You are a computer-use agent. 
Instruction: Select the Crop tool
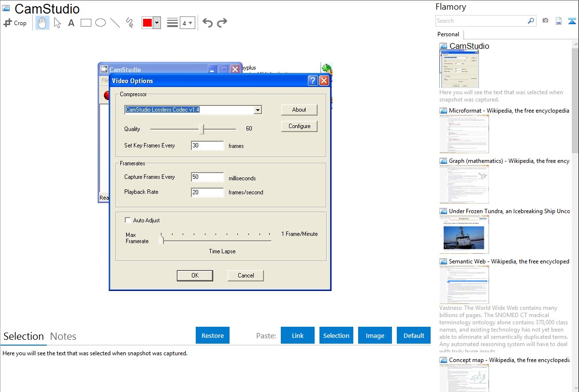[15, 23]
